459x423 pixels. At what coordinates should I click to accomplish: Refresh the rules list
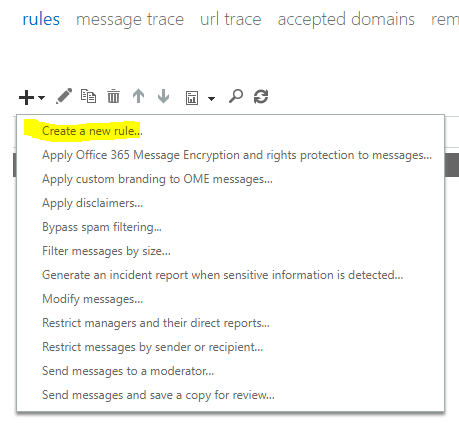click(x=261, y=97)
